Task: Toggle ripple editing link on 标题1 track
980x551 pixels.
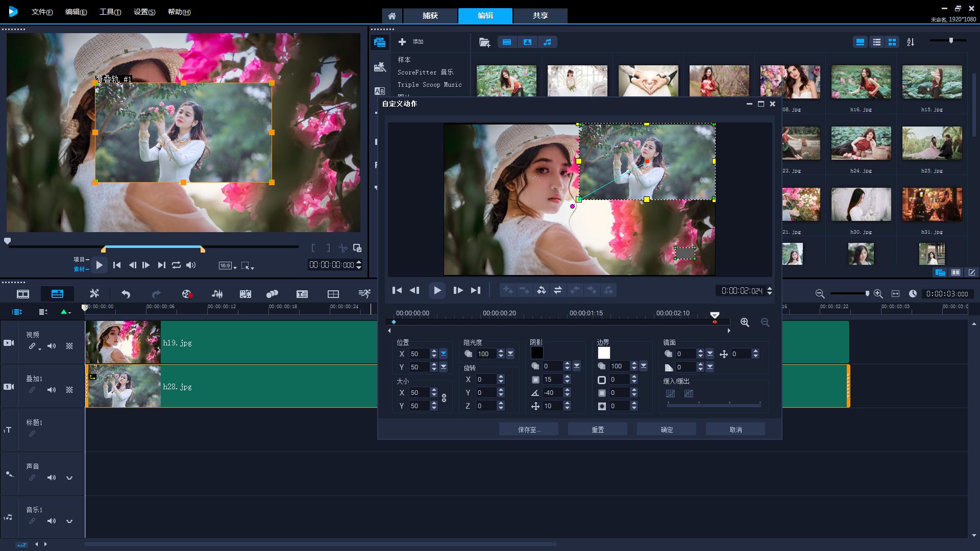Action: click(32, 434)
